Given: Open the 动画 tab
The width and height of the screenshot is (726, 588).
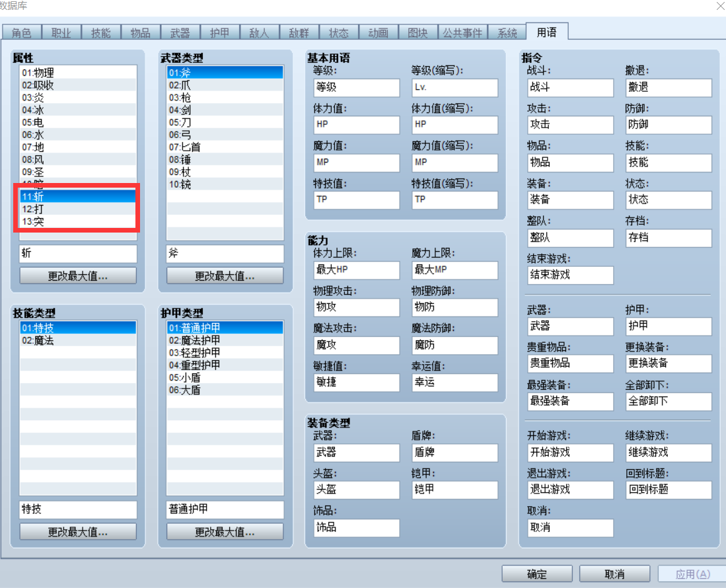Looking at the screenshot, I should pyautogui.click(x=378, y=32).
